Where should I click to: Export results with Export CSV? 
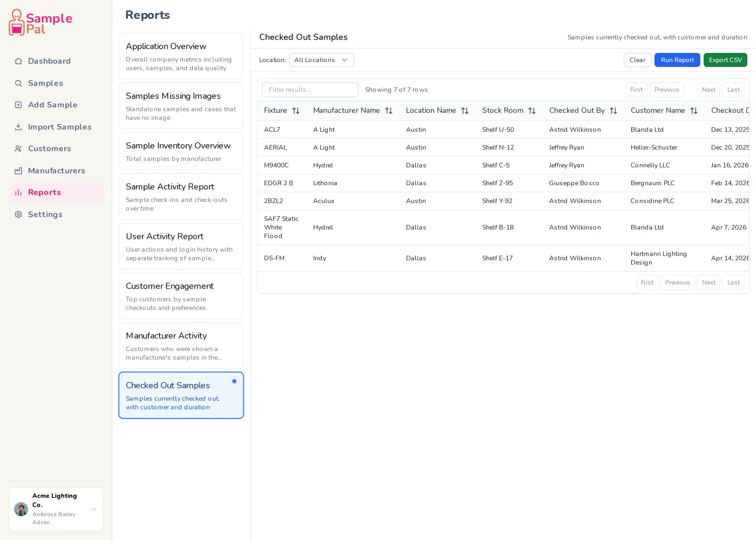725,60
